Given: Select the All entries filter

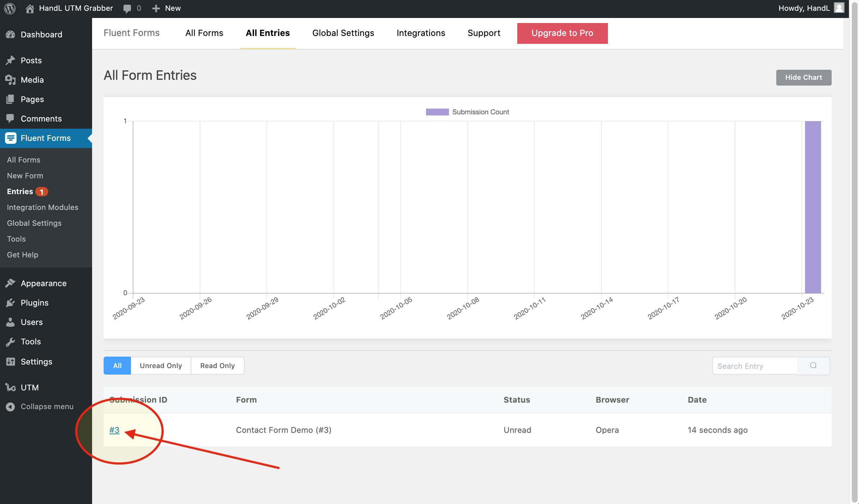Looking at the screenshot, I should (117, 366).
